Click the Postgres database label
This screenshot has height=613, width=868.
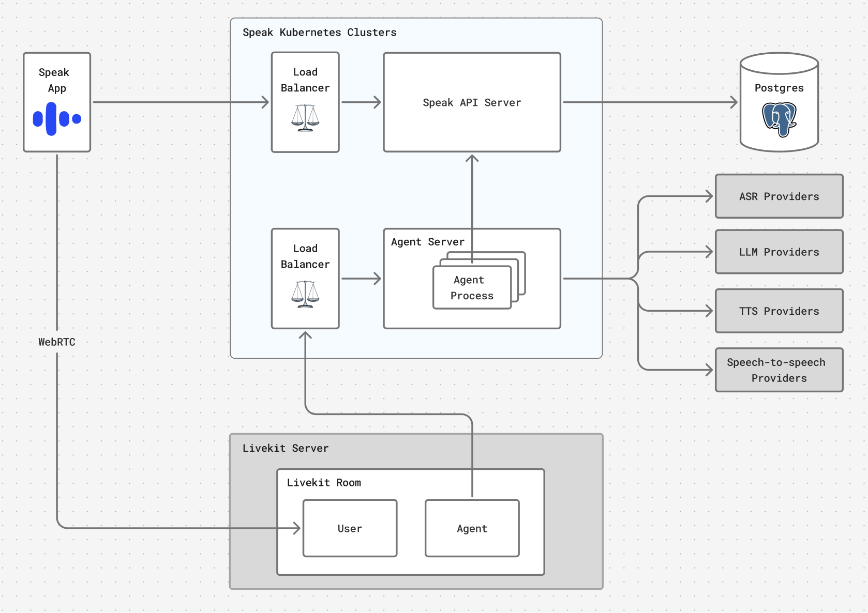tap(779, 88)
